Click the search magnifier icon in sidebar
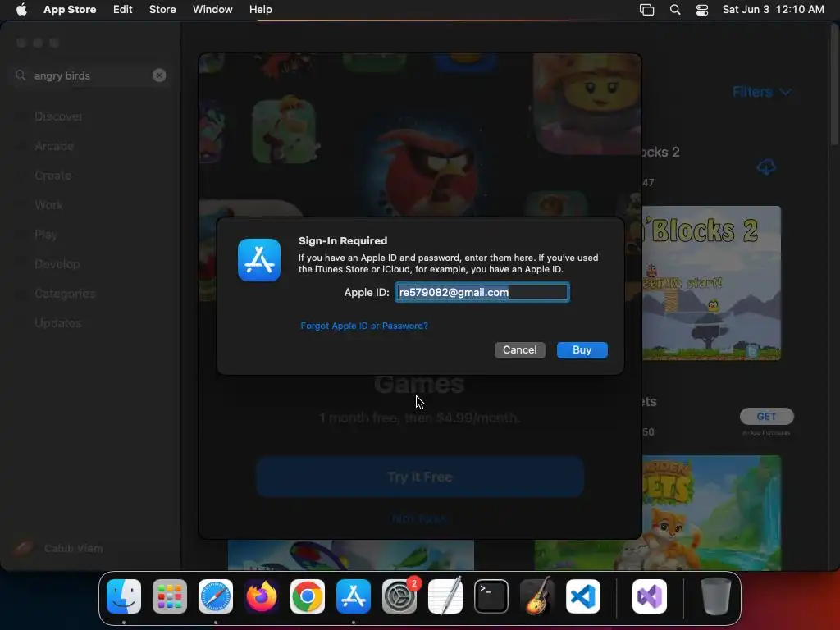 [x=21, y=75]
